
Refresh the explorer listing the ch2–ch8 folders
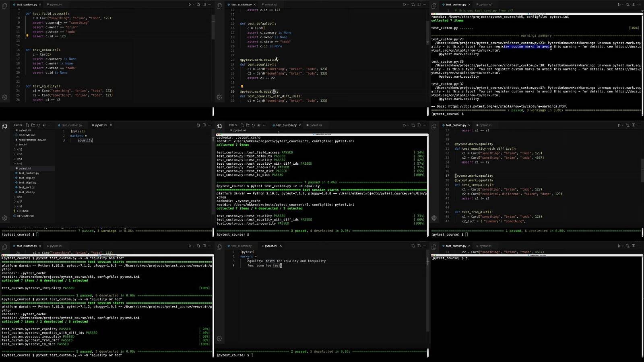(x=39, y=125)
